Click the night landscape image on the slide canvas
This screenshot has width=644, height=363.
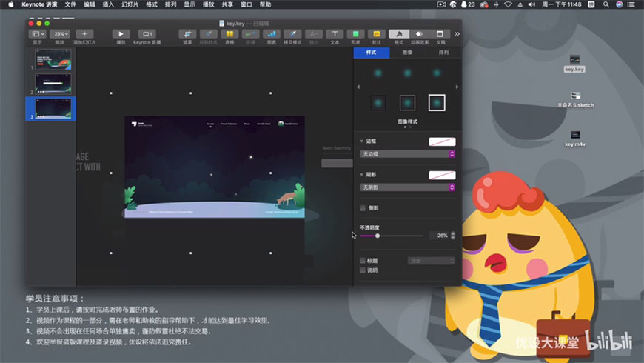(x=215, y=167)
